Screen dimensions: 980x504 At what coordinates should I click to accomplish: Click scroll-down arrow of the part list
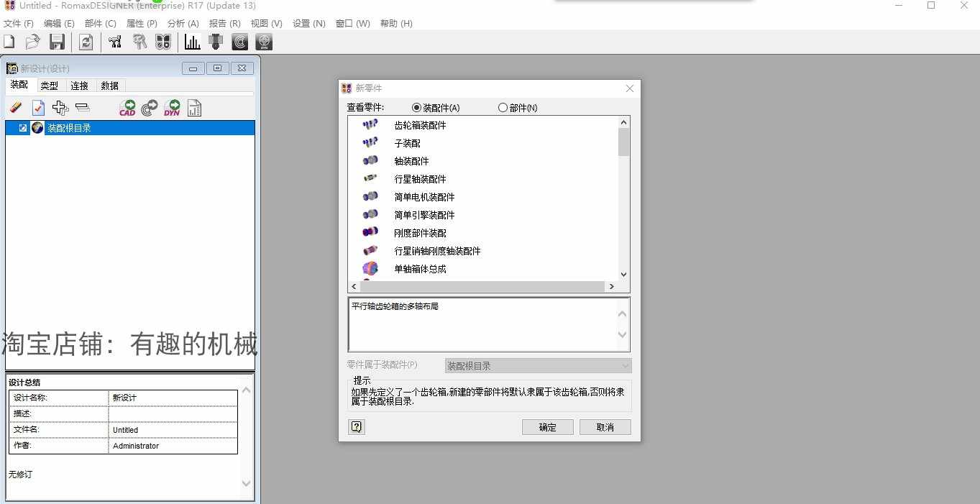click(623, 274)
